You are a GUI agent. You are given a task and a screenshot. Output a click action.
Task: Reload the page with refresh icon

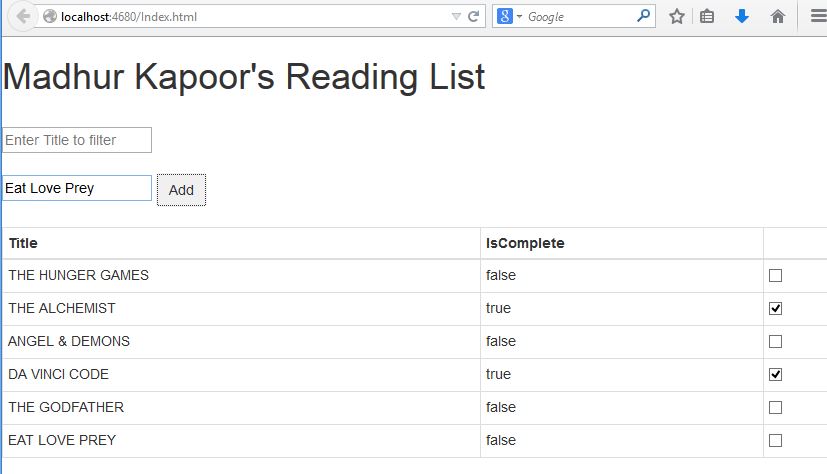tap(474, 16)
